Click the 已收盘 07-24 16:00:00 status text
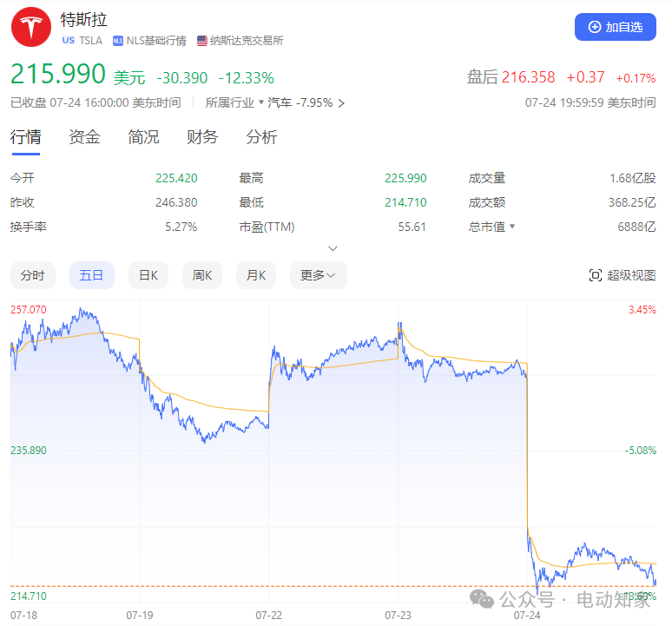Image resolution: width=672 pixels, height=626 pixels. point(96,102)
